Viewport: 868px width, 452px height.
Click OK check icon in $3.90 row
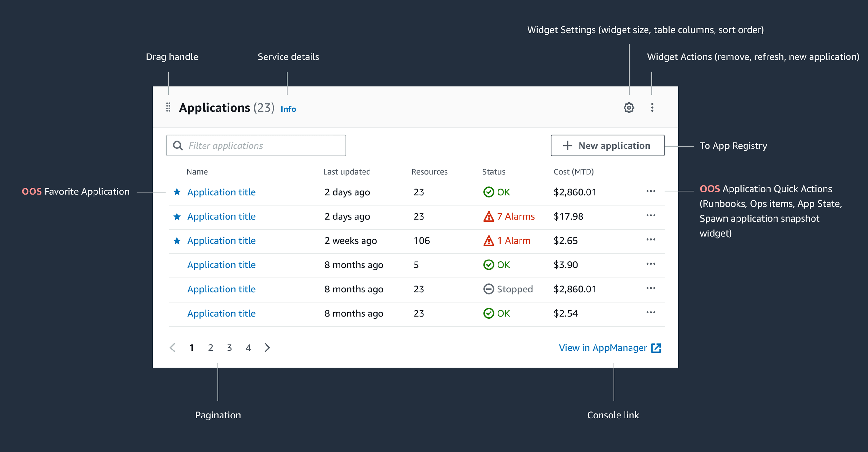[x=489, y=265]
